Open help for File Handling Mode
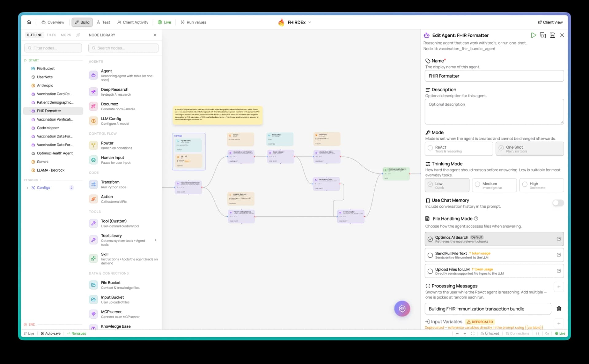 pos(476,218)
